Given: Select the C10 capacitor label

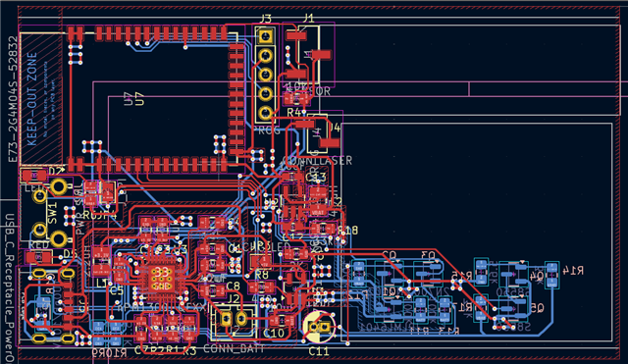Looking at the screenshot, I should pos(274,334).
